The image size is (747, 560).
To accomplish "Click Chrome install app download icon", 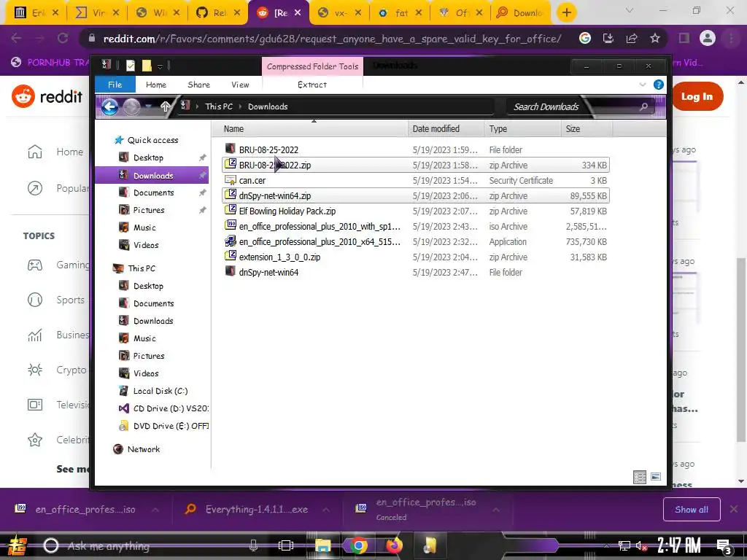I will point(608,38).
